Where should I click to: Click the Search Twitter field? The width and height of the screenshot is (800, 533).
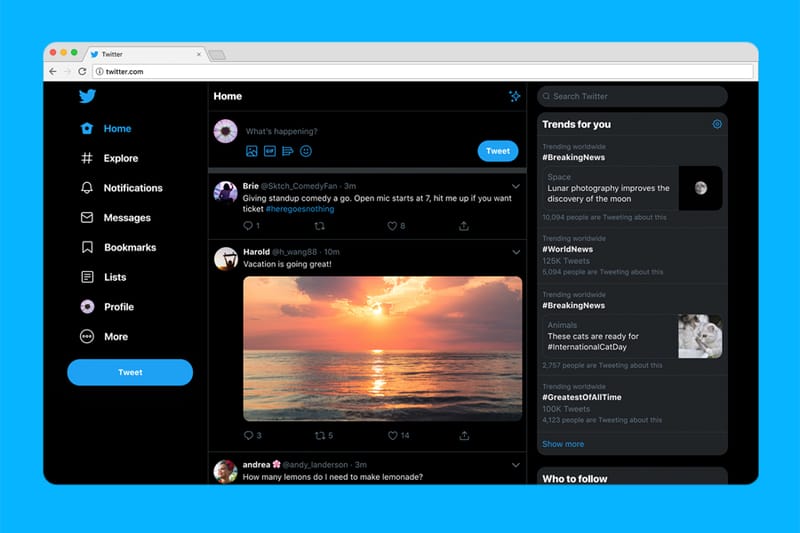tap(632, 96)
